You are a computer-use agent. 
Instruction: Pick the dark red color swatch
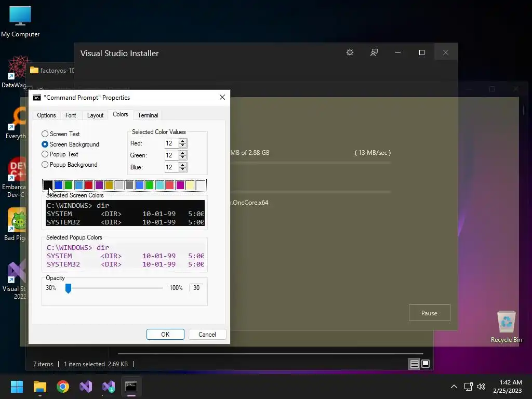click(89, 185)
